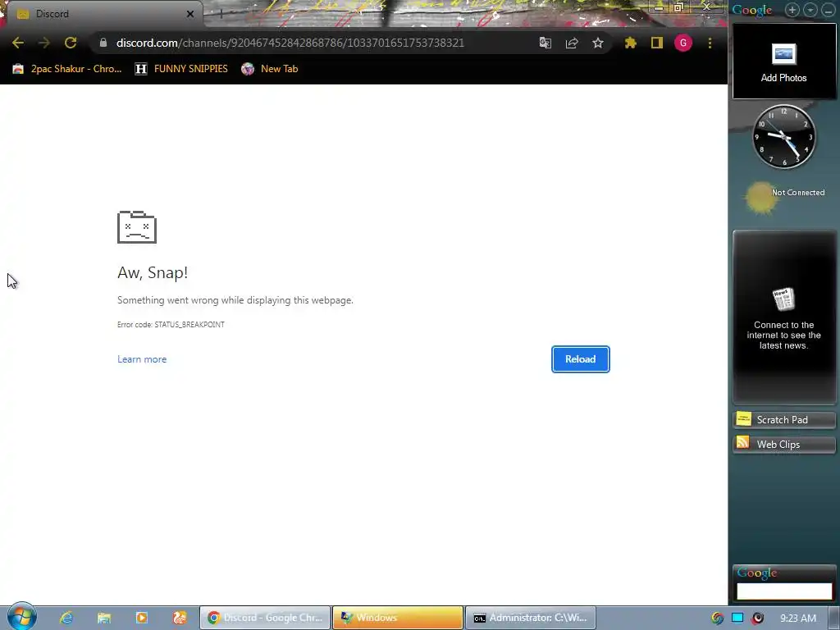Expand the Web Clips gadget

[x=783, y=444]
